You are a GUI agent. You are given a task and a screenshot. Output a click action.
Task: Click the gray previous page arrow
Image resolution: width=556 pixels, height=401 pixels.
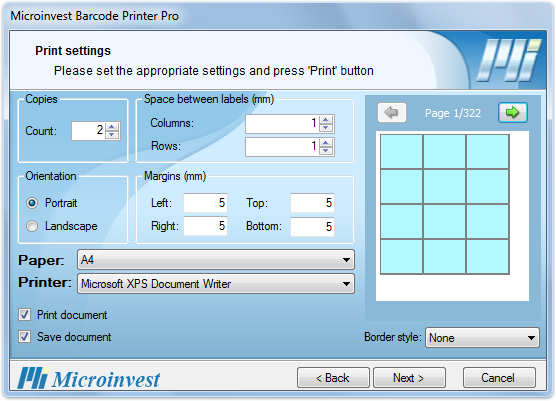click(x=392, y=113)
